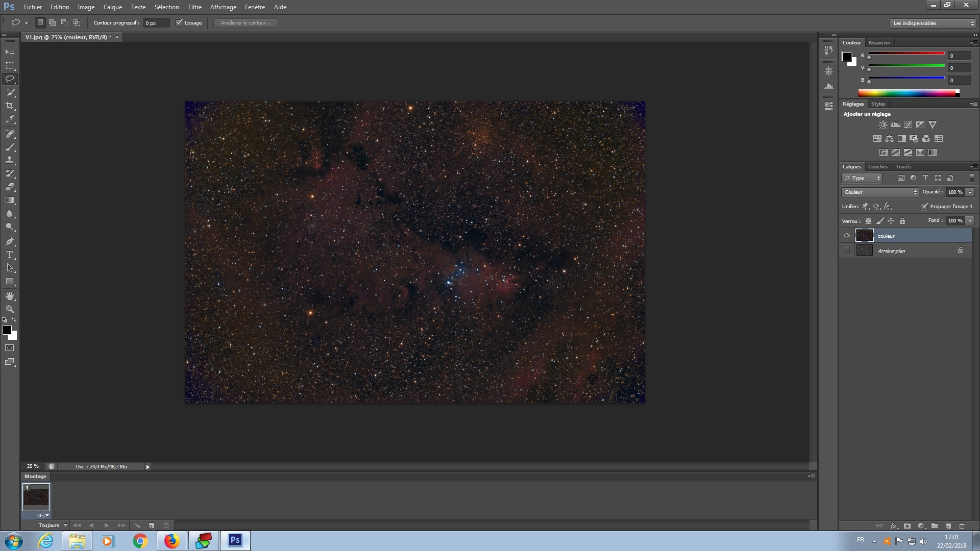This screenshot has width=980, height=551.
Task: Select the Clone Stamp tool
Action: (x=10, y=160)
